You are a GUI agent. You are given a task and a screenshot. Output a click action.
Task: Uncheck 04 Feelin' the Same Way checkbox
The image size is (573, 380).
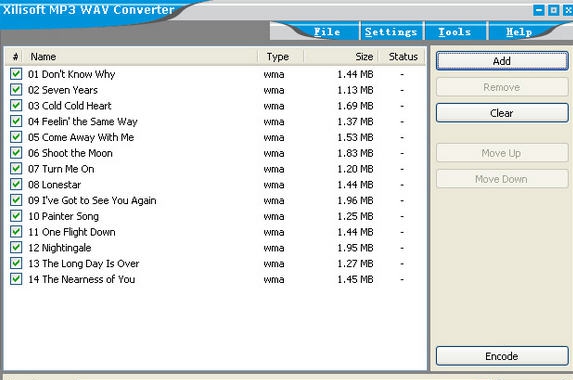coord(16,121)
